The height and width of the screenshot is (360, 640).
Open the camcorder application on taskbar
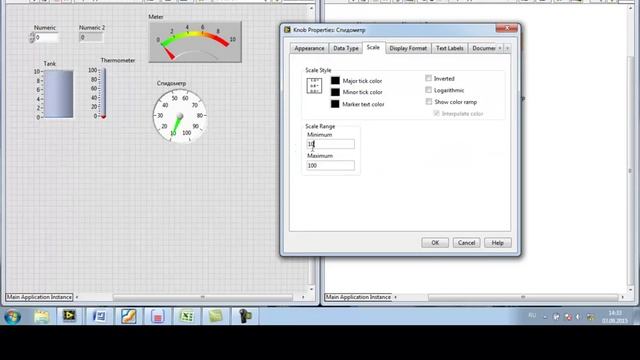pyautogui.click(x=245, y=316)
